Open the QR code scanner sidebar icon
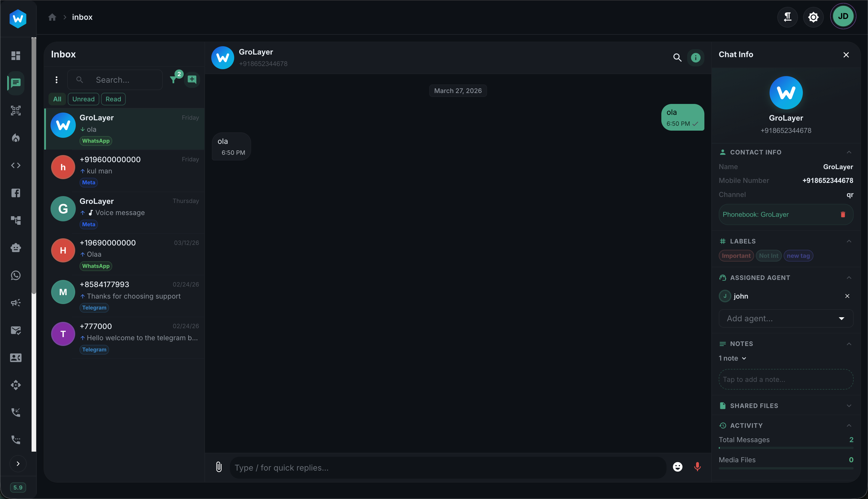 [16, 110]
